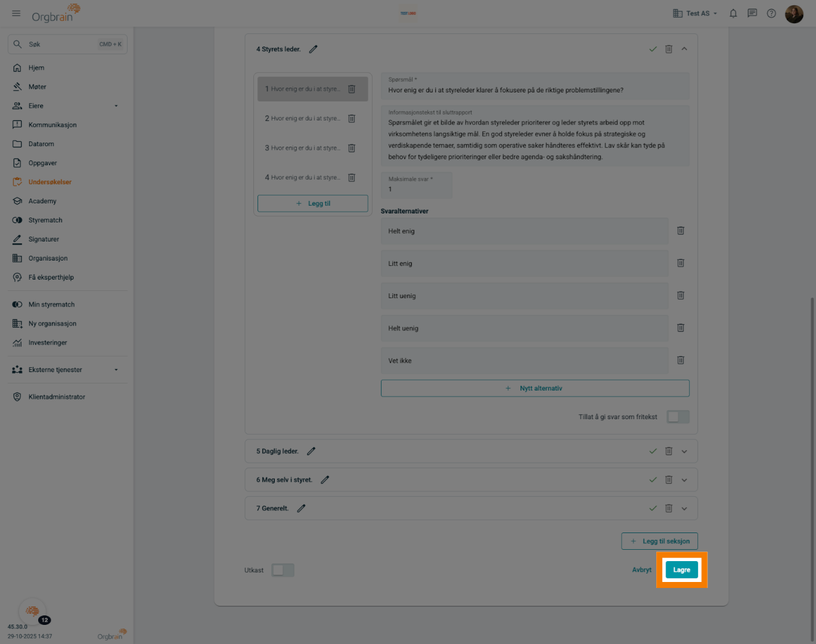Remove the 'Vet ikke' answer option
Image resolution: width=816 pixels, height=644 pixels.
(x=681, y=360)
